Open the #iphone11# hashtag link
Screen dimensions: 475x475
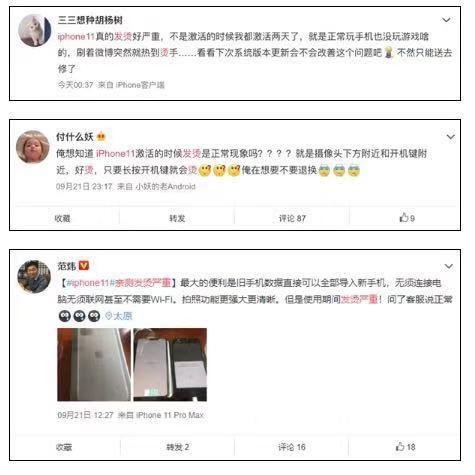tap(88, 283)
